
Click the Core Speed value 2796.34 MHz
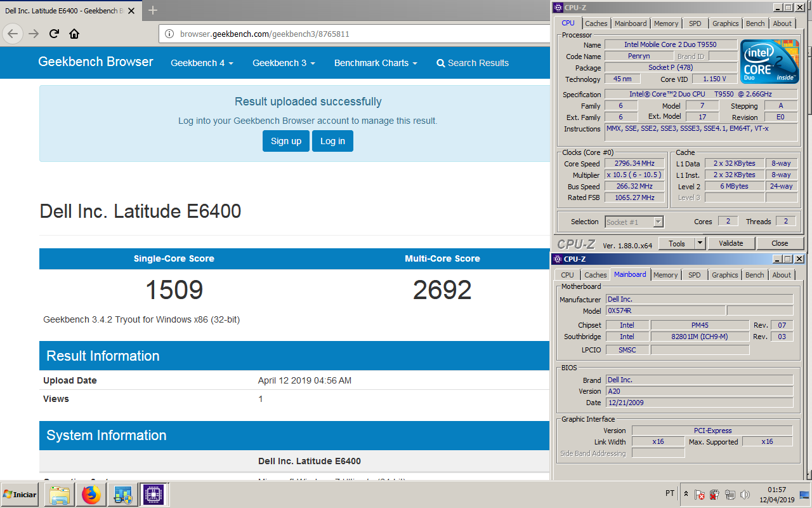(x=634, y=163)
